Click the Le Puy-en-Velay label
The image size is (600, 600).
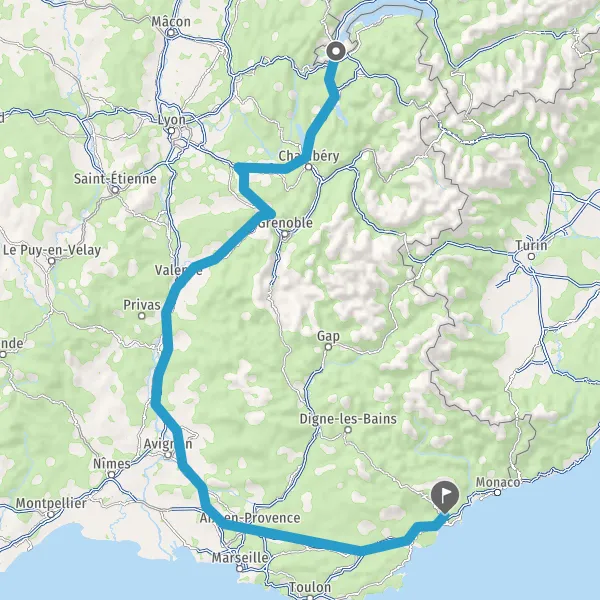click(x=52, y=250)
